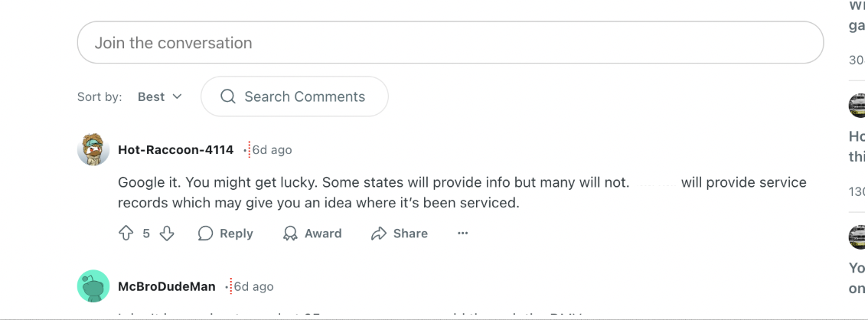Click the Reply speech bubble icon
Screen dimensions: 868x320
(x=205, y=233)
